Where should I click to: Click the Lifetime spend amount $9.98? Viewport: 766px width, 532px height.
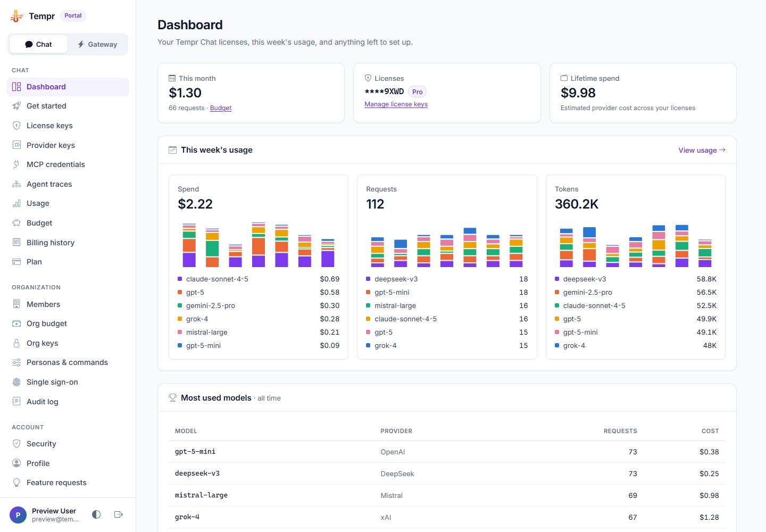(x=578, y=93)
